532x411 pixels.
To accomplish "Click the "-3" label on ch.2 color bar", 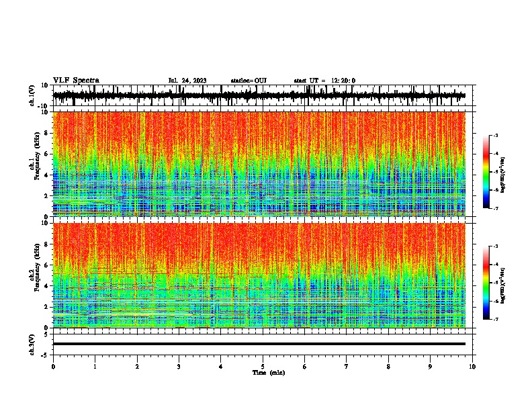I will click(496, 246).
